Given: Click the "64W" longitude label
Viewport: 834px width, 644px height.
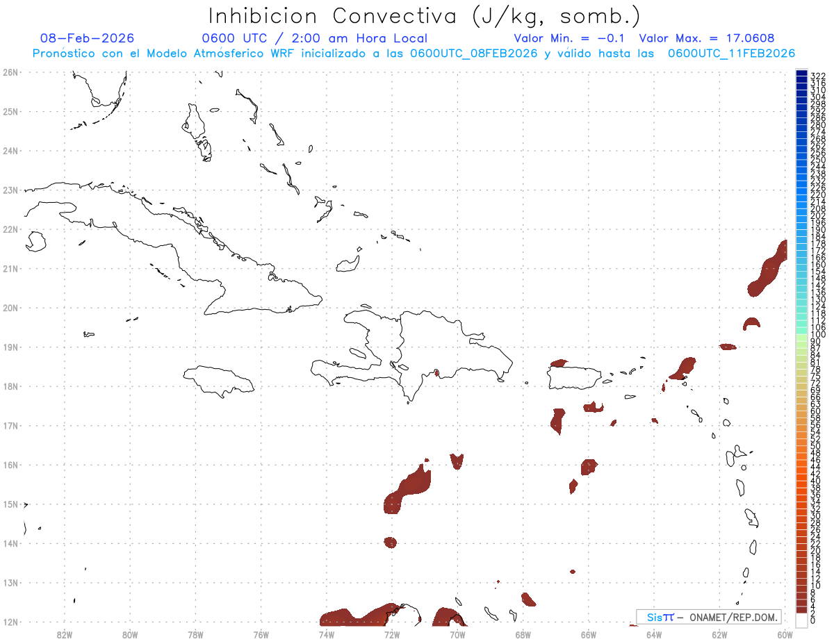Looking at the screenshot, I should (654, 634).
